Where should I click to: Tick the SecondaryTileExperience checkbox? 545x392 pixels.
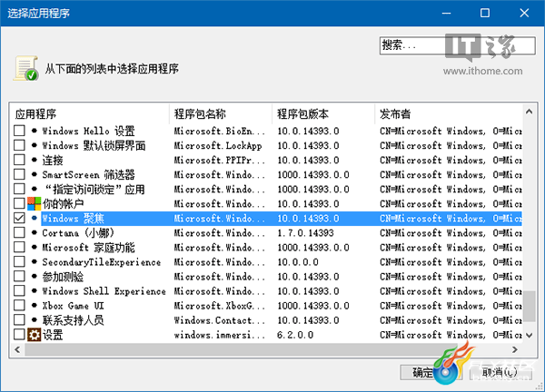coord(19,262)
